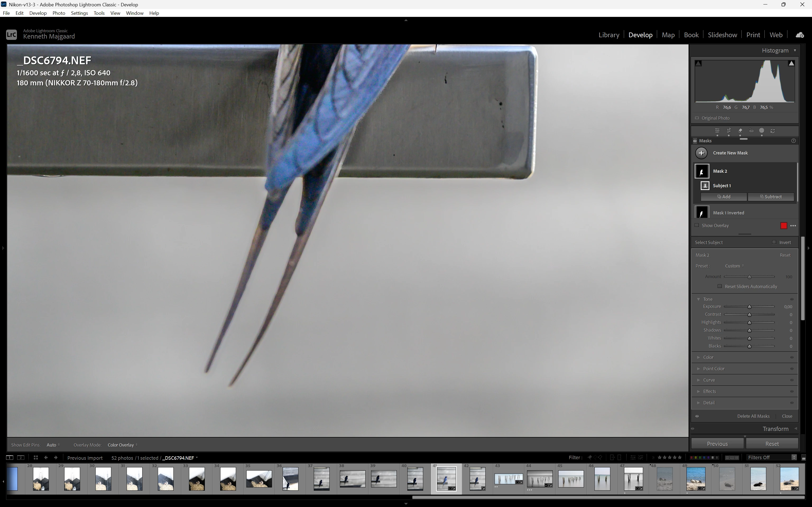Switch to Grid view icon in filmstrip bar

(36, 458)
